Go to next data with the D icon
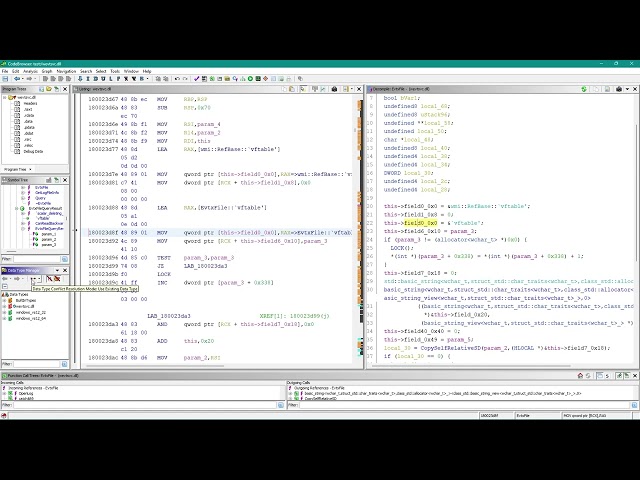Viewport: 640px width, 480px height. click(x=96, y=79)
